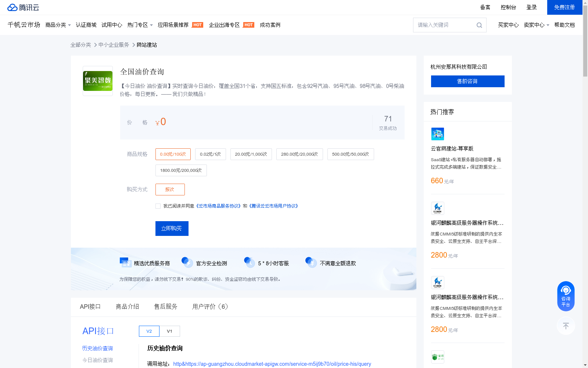Select 280.00元/20,000次 specification
Image resolution: width=588 pixels, height=368 pixels.
(300, 154)
